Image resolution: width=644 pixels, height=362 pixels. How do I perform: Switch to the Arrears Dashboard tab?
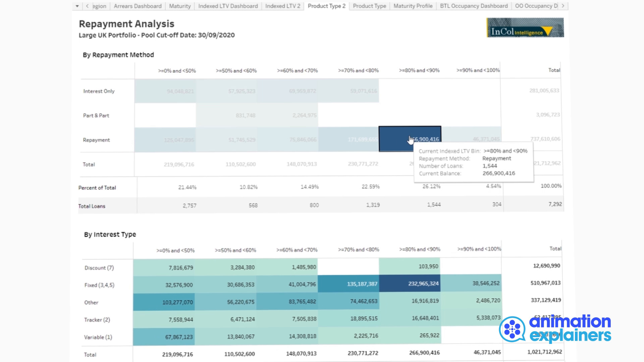tap(138, 6)
